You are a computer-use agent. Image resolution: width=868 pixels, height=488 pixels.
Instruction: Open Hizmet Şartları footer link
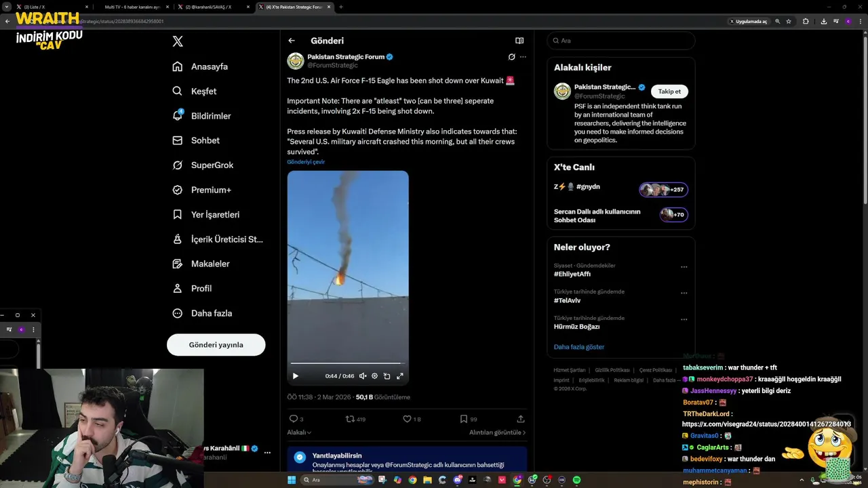pos(569,370)
